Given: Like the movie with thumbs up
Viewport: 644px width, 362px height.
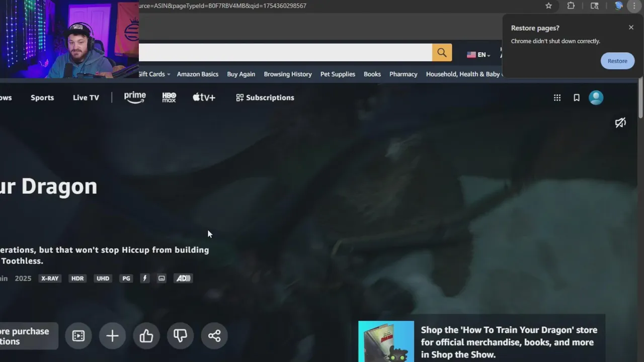Looking at the screenshot, I should [146, 336].
